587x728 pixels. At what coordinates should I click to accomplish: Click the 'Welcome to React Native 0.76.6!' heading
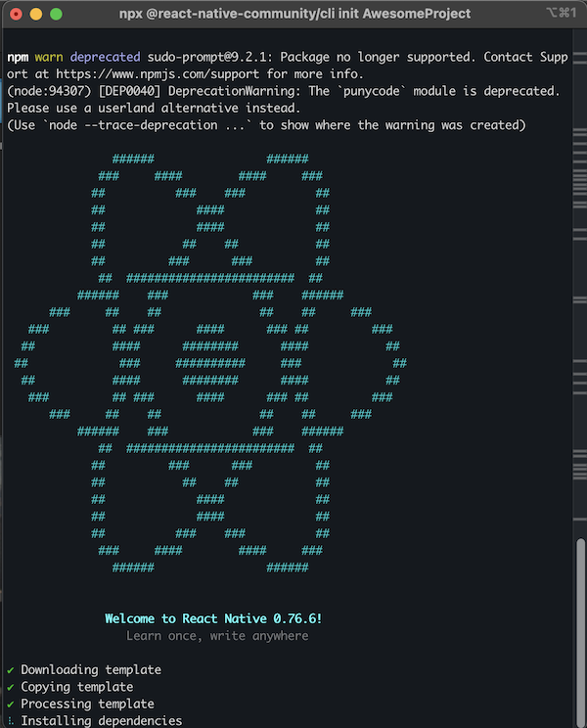[x=213, y=618]
